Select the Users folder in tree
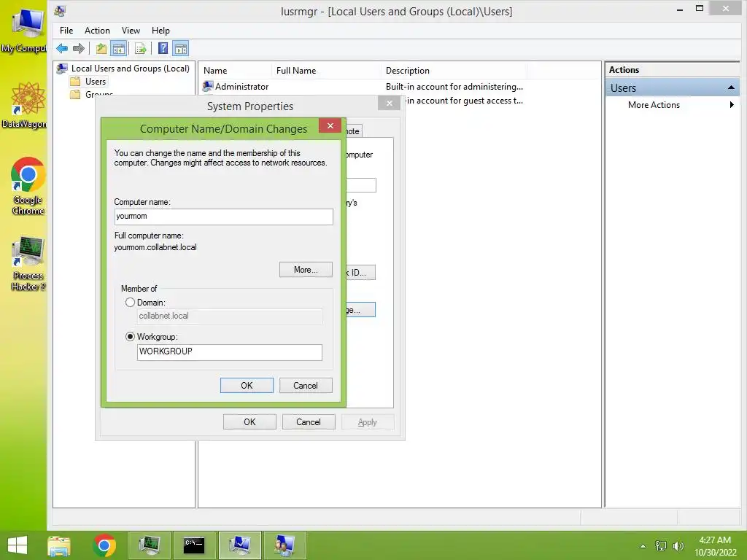This screenshot has height=560, width=747. pyautogui.click(x=89, y=82)
